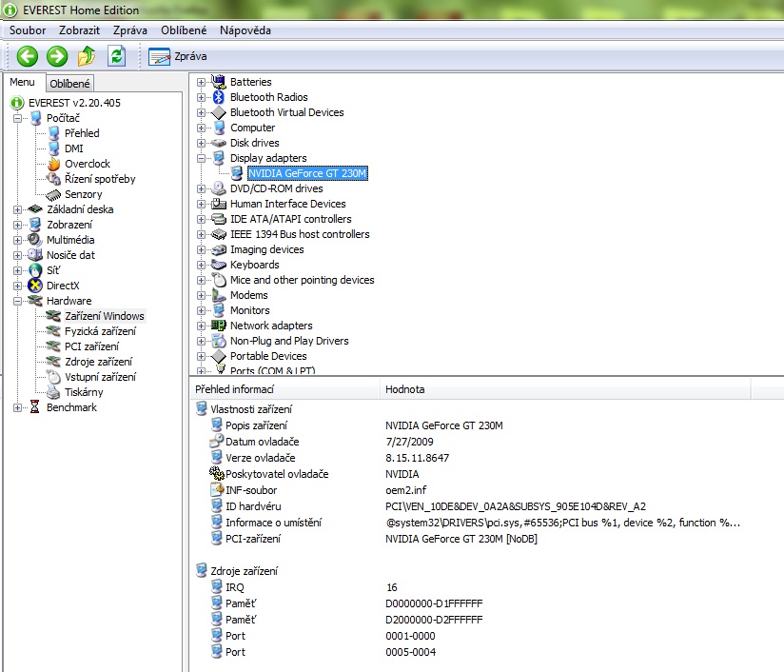
Task: Click the green Forward arrow toolbar button
Action: (x=57, y=56)
